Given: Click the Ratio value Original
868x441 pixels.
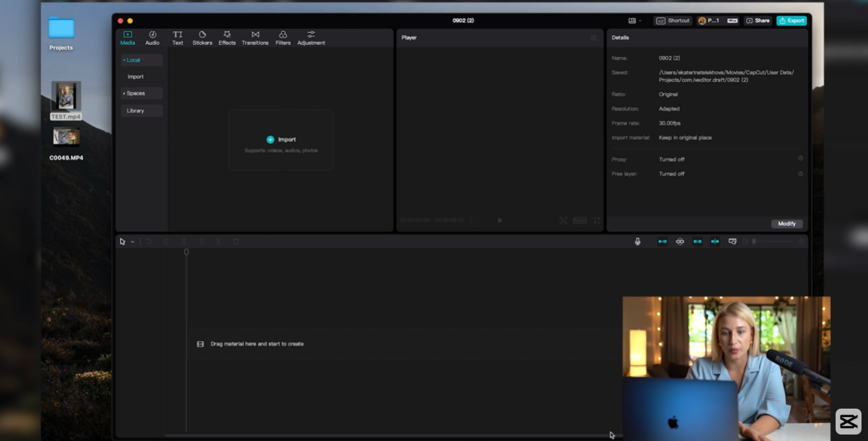Looking at the screenshot, I should (668, 95).
